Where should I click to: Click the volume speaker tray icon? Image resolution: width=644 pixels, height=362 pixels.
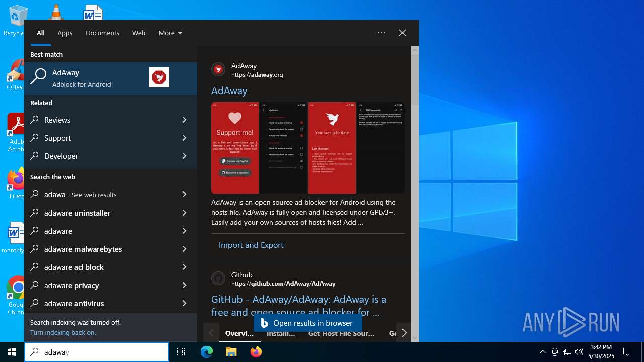click(x=579, y=352)
